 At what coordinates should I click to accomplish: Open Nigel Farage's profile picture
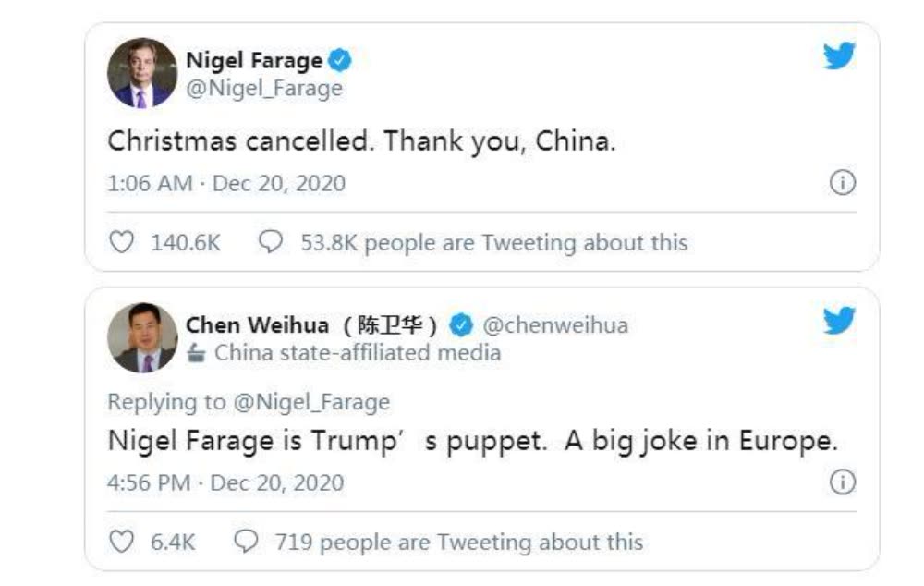click(x=141, y=73)
